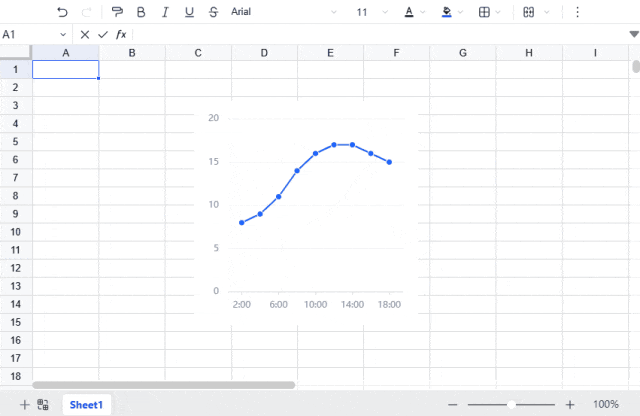This screenshot has height=416, width=640.
Task: Click the Undo arrow icon
Action: (x=63, y=12)
